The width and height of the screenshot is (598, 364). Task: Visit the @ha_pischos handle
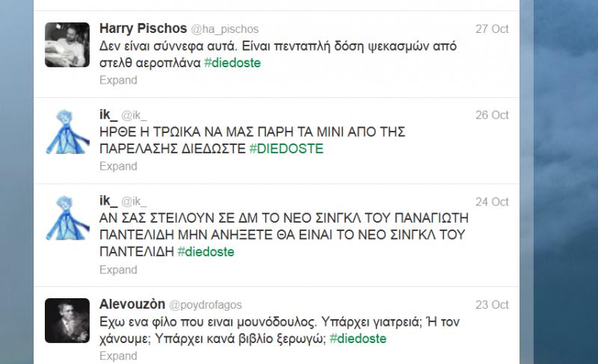coord(225,29)
